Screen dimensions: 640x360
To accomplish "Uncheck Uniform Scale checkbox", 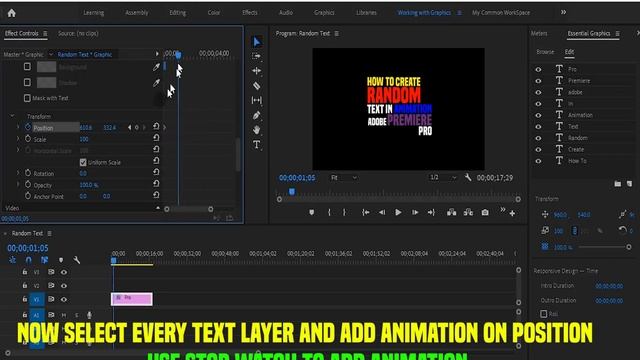I will 83,162.
